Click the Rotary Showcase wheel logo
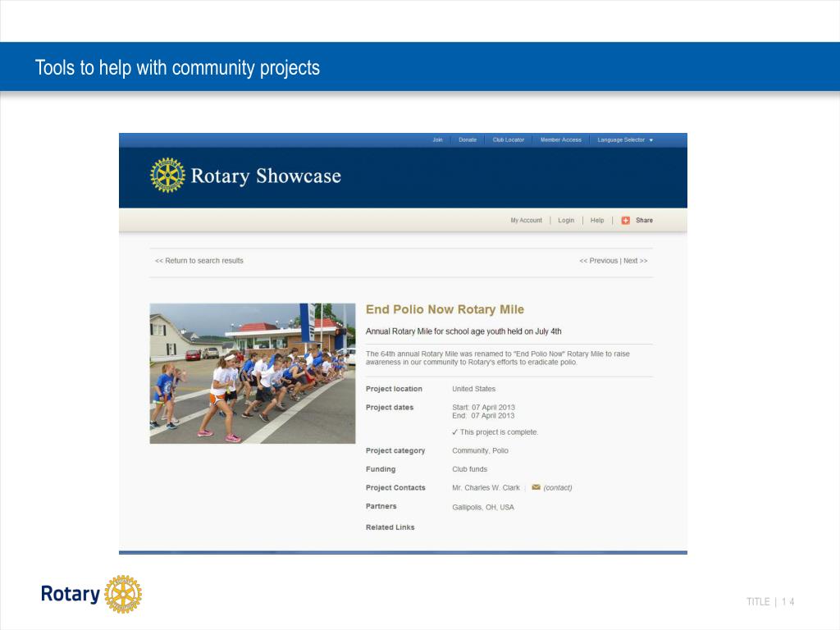840x630 pixels. point(167,176)
